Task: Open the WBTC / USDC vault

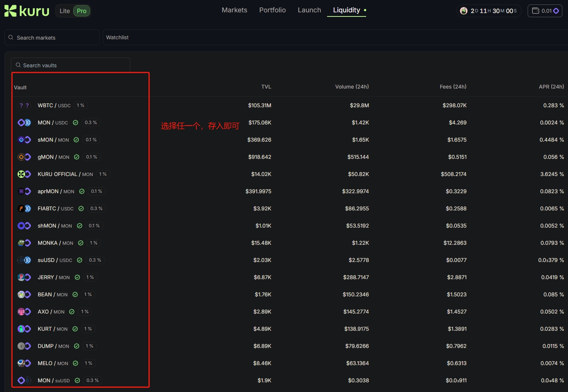Action: (x=54, y=105)
